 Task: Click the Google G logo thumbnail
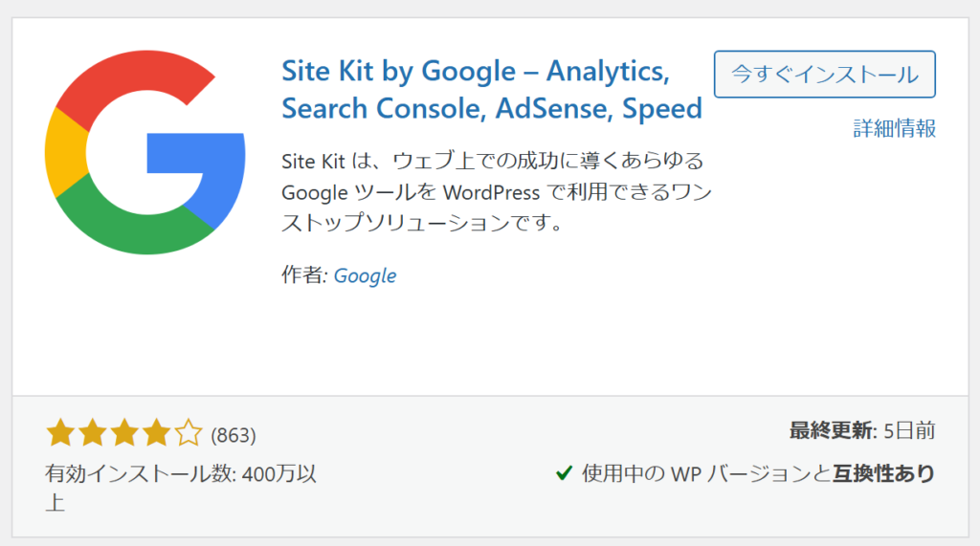pos(145,153)
